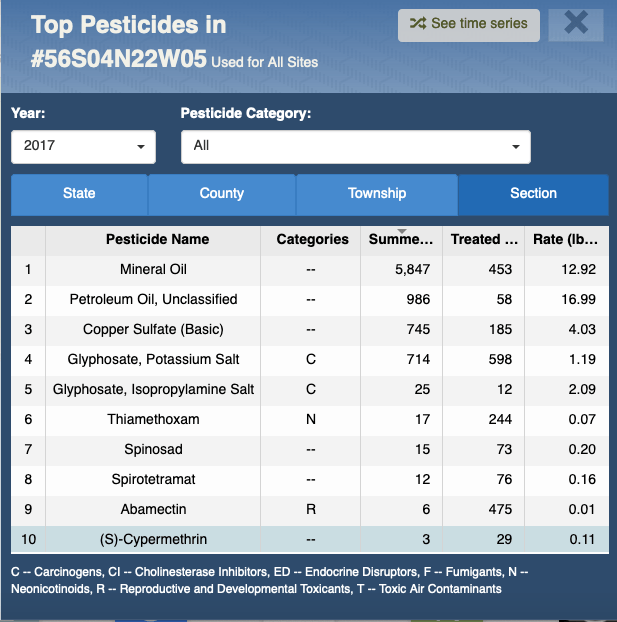Click the 475 treated value for Abamectin
Image resolution: width=617 pixels, height=622 pixels.
pyautogui.click(x=500, y=509)
